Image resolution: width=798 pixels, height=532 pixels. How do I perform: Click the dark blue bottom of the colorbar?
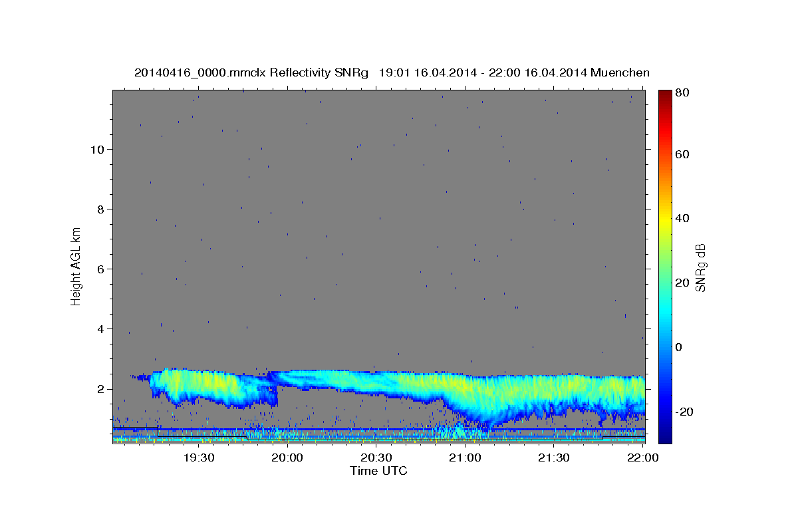[x=665, y=436]
